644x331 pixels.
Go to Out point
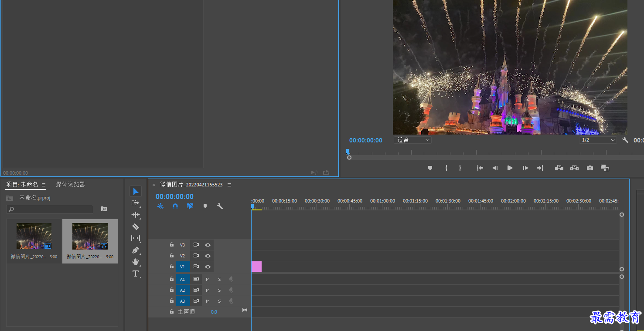[x=540, y=168]
